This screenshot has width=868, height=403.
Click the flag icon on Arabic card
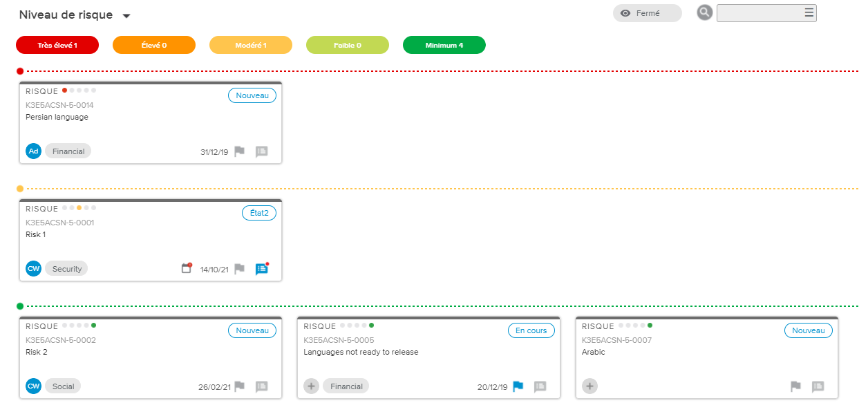click(795, 386)
